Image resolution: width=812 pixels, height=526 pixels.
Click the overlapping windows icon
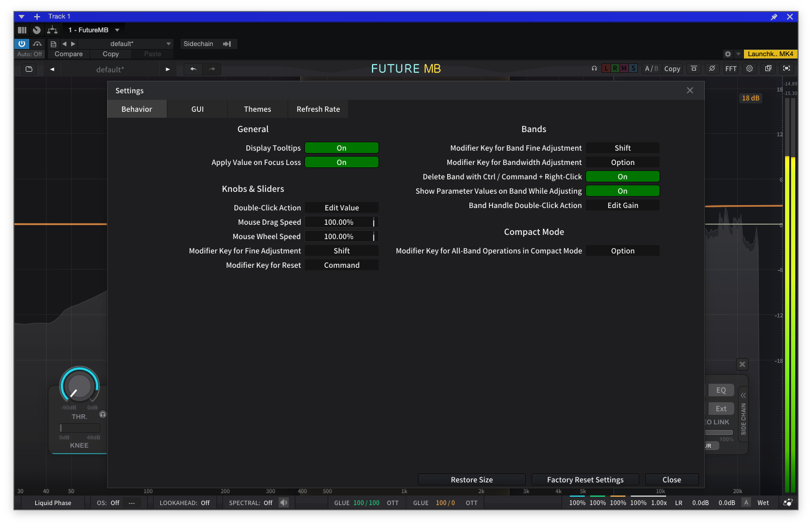[768, 69]
